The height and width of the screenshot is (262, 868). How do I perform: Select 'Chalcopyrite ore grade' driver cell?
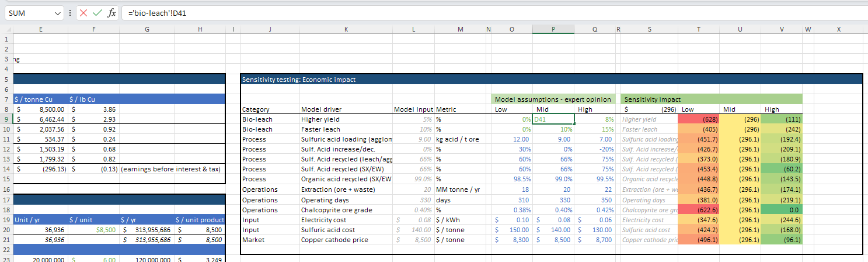tap(345, 209)
